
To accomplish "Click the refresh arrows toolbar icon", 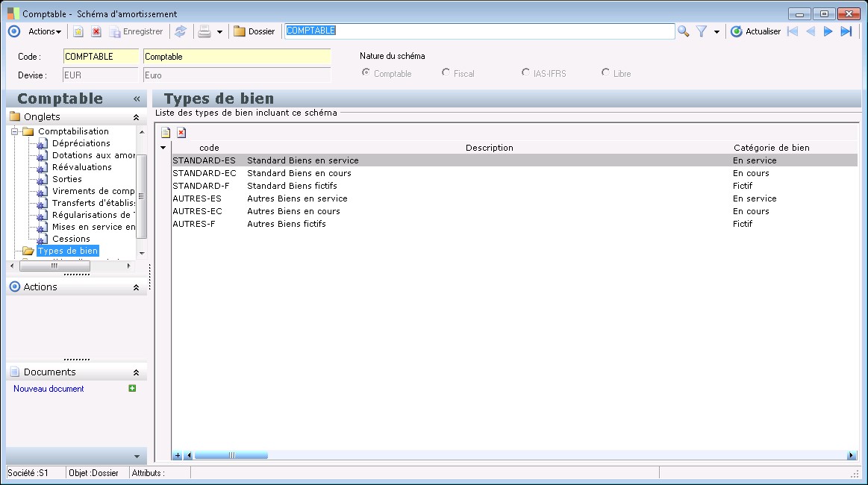I will (181, 31).
